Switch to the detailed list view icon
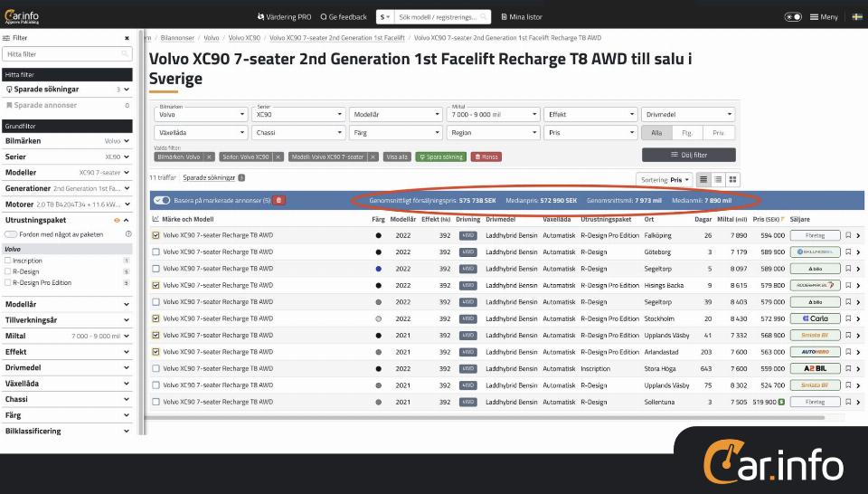The width and height of the screenshot is (868, 494). 703,180
